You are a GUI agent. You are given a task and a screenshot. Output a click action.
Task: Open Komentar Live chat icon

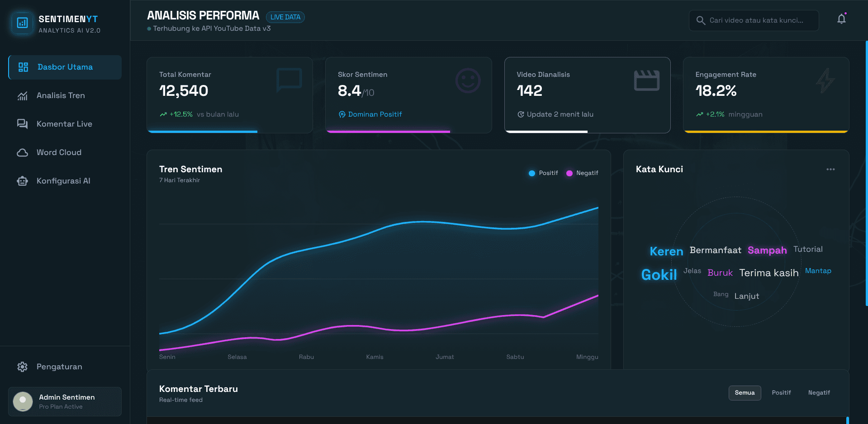pos(23,123)
